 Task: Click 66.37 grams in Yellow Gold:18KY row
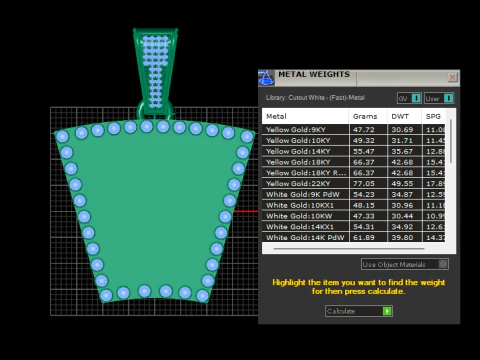(364, 162)
